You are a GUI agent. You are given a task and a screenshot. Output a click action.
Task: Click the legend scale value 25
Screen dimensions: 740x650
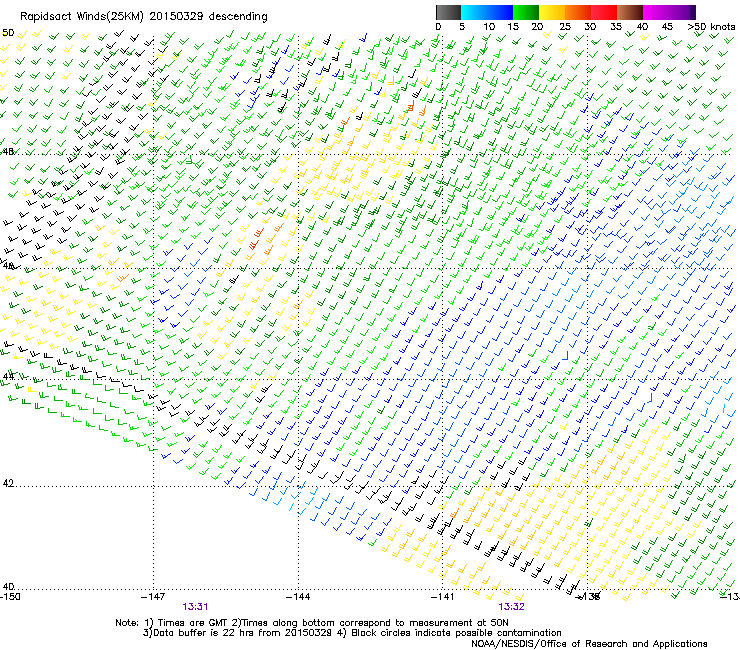(x=565, y=27)
